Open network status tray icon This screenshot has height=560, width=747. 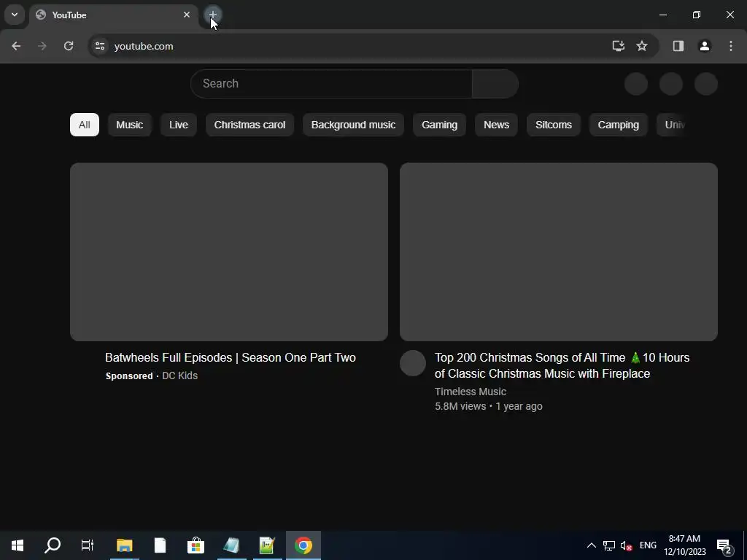609,545
